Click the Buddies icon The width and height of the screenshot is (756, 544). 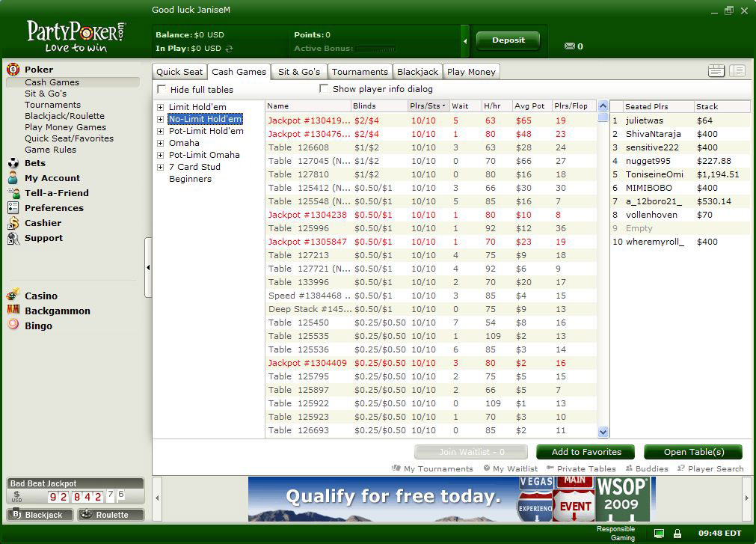(x=629, y=468)
